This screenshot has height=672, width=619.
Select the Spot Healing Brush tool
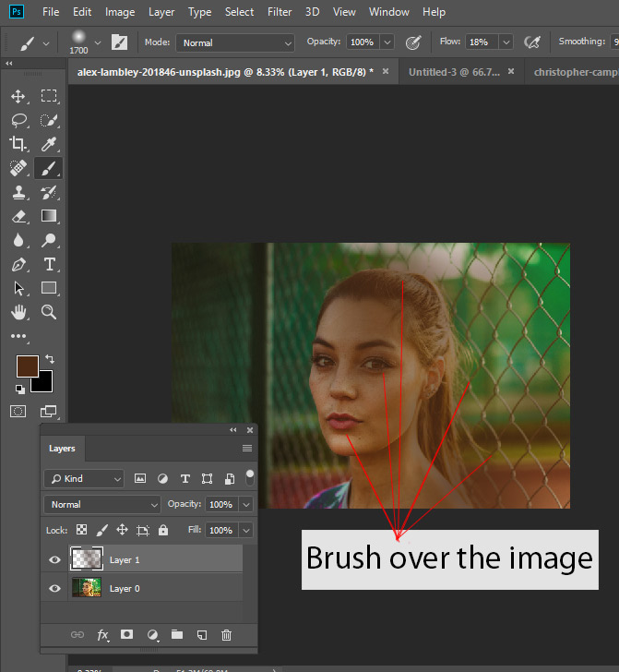click(x=18, y=168)
